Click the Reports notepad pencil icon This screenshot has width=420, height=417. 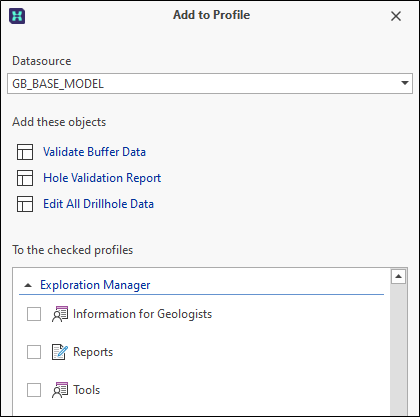point(60,352)
